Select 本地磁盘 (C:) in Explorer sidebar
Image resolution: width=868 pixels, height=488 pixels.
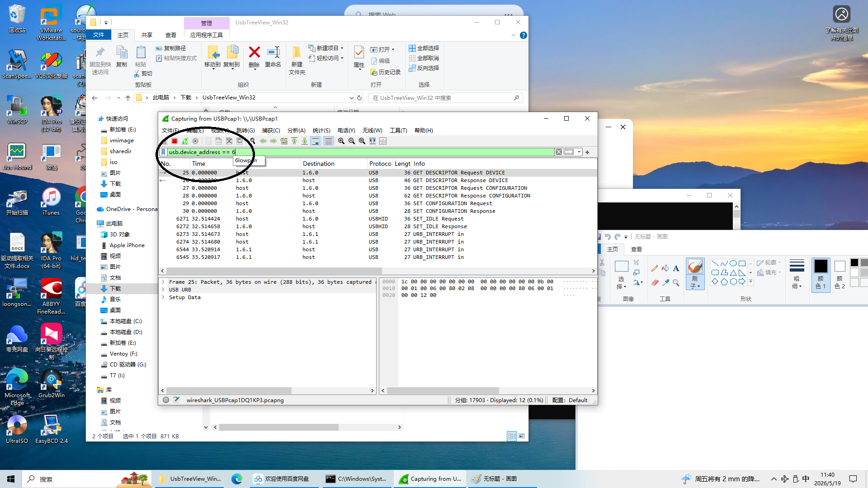coord(126,321)
